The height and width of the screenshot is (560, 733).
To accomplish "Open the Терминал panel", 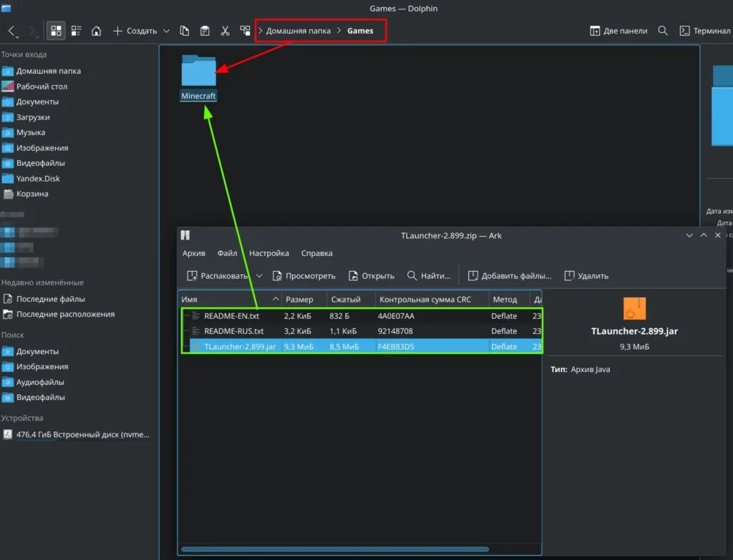I will coord(704,31).
